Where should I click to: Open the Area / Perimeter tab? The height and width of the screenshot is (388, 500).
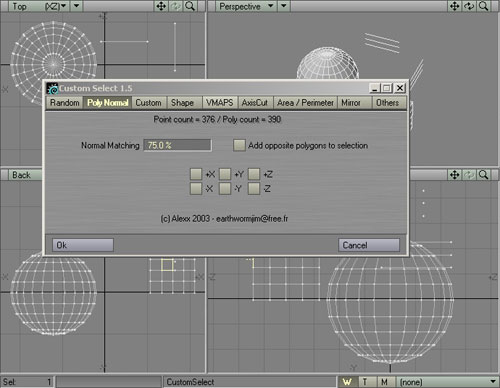point(305,103)
